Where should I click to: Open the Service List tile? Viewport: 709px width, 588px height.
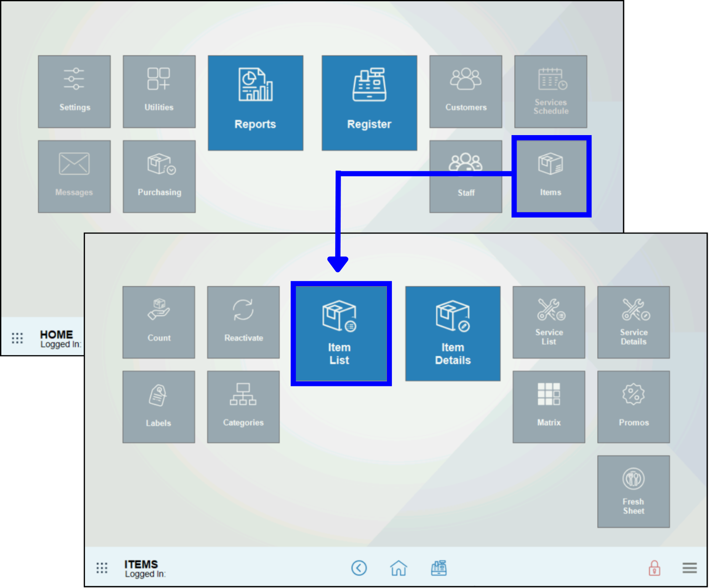549,322
